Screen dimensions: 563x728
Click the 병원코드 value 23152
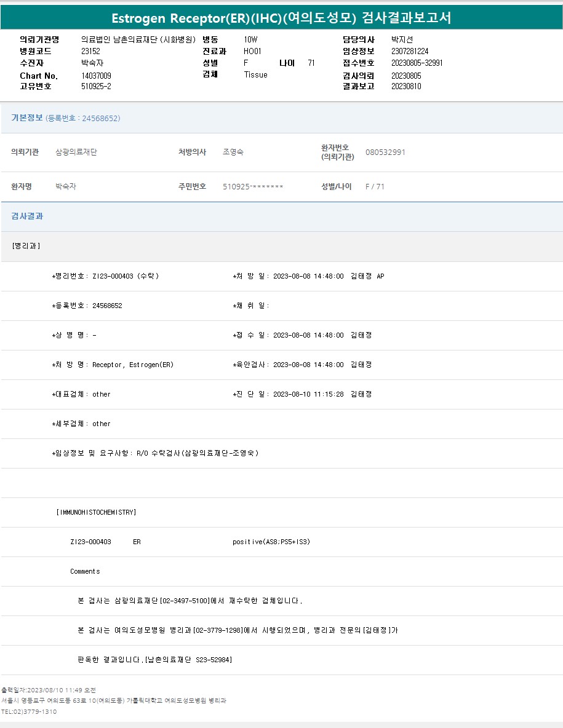pos(90,52)
